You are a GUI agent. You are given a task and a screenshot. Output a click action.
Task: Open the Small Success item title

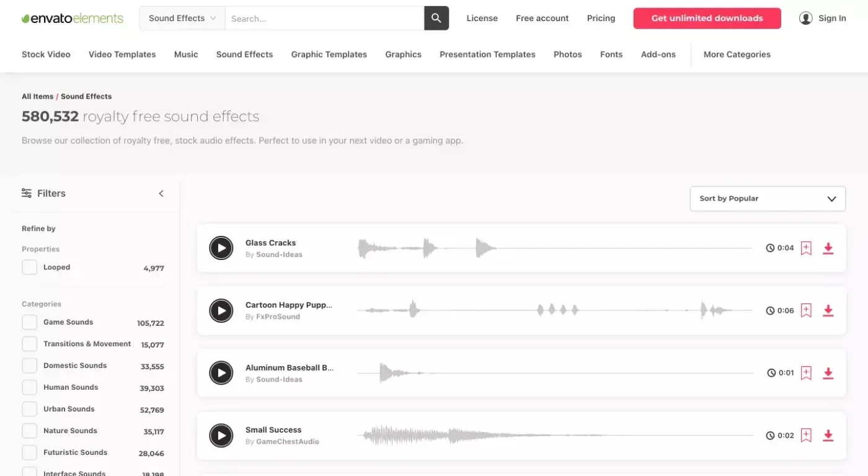point(273,429)
